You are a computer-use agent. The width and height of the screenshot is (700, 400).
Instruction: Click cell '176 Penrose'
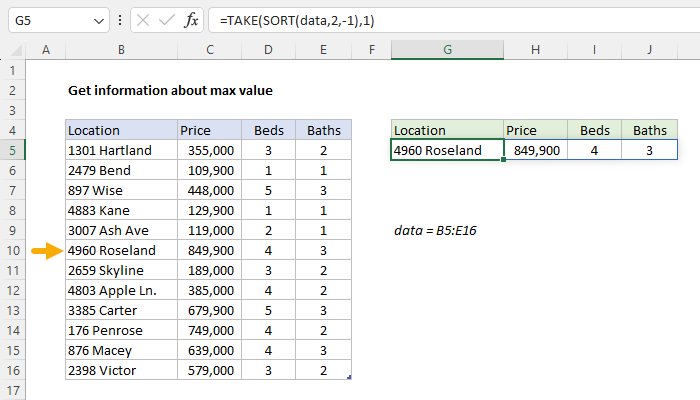121,330
